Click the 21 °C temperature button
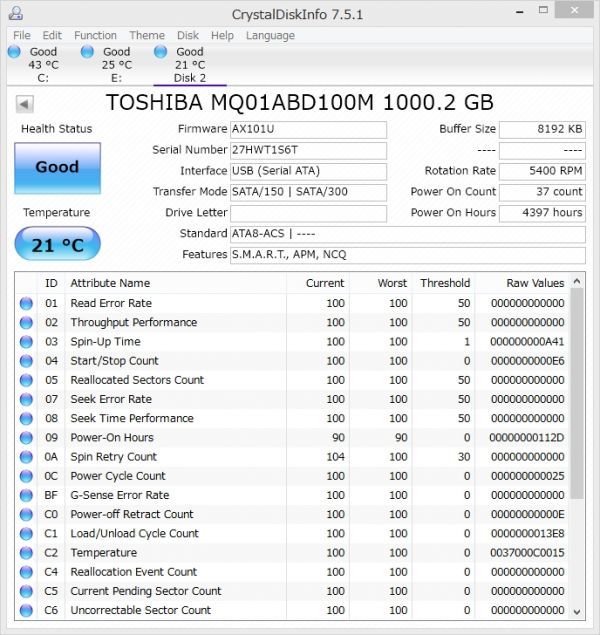 point(57,243)
